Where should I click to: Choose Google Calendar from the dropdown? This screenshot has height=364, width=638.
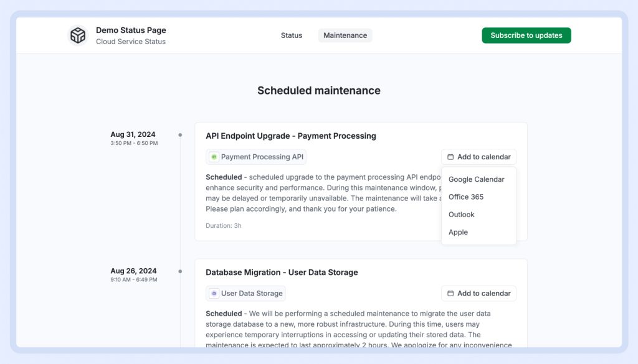tap(476, 179)
